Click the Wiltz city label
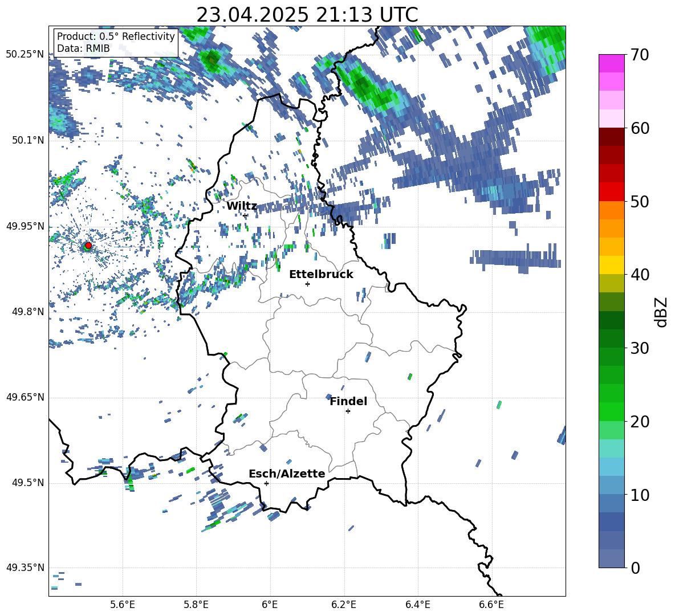675x616 pixels. pyautogui.click(x=242, y=206)
